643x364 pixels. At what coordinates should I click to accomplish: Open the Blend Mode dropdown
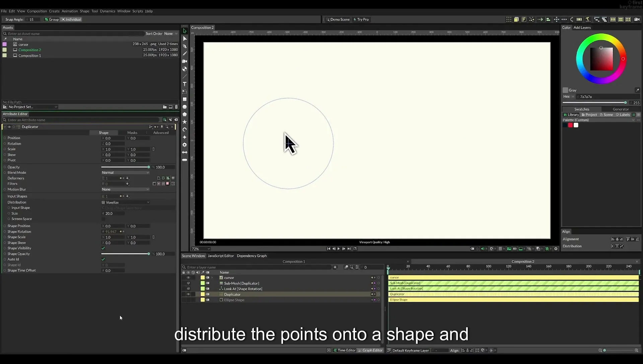pyautogui.click(x=125, y=173)
